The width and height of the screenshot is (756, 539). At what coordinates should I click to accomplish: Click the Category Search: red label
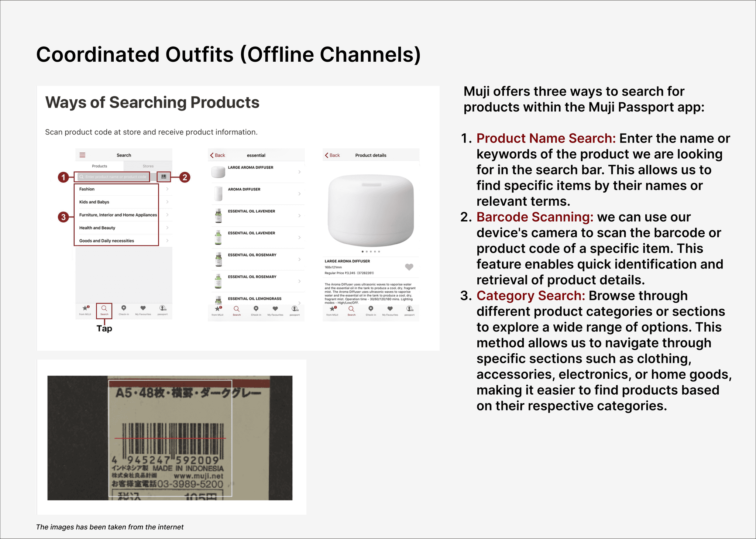pyautogui.click(x=531, y=296)
